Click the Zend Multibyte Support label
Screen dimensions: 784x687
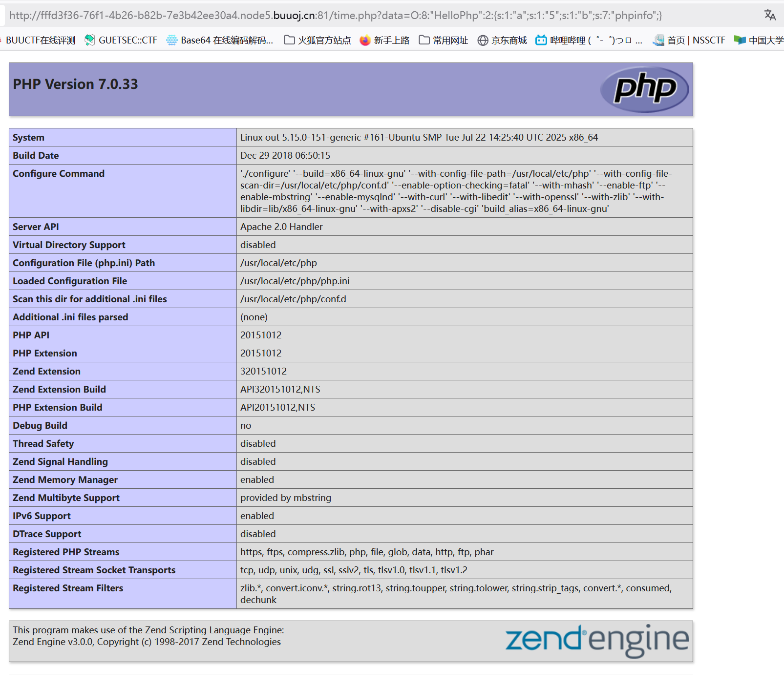66,498
